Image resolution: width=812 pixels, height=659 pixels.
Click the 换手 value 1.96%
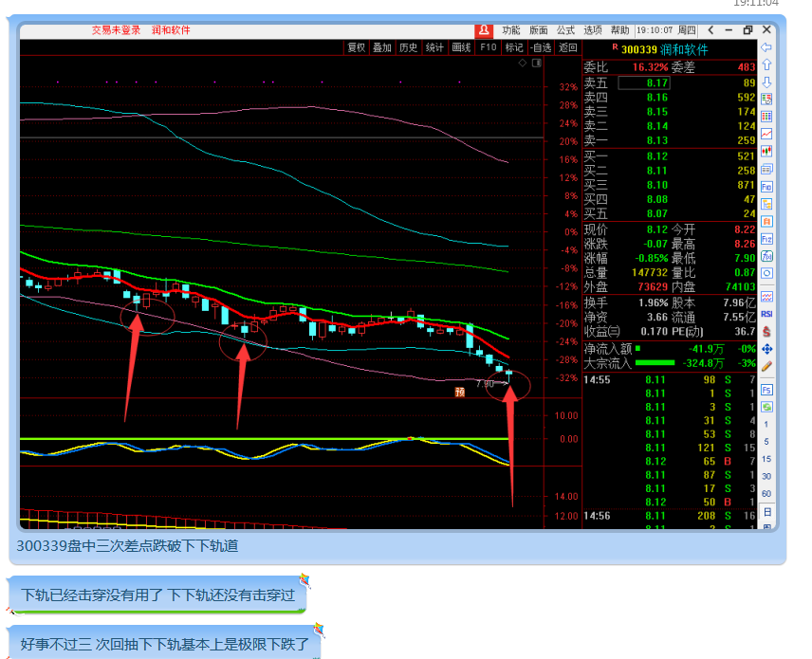point(654,302)
